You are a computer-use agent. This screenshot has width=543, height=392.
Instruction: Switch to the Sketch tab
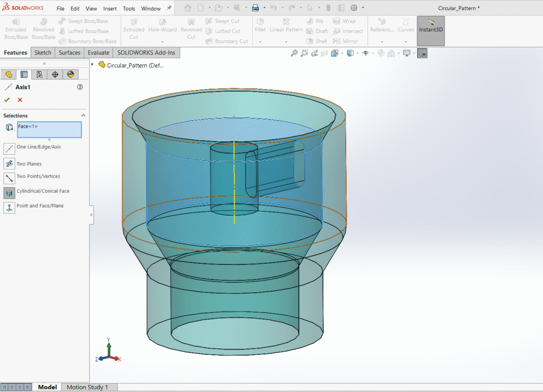pyautogui.click(x=43, y=52)
